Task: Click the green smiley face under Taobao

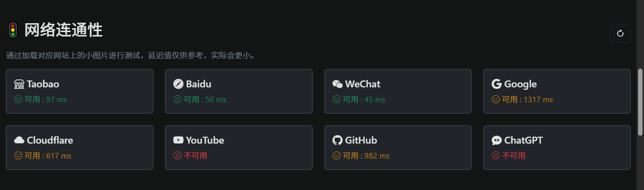Action: (18, 99)
